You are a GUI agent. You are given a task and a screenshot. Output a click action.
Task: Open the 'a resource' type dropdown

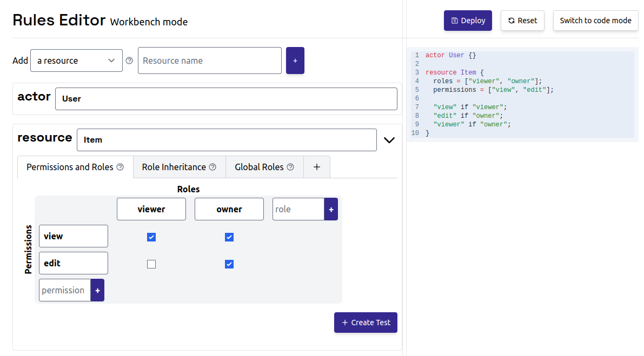click(76, 61)
